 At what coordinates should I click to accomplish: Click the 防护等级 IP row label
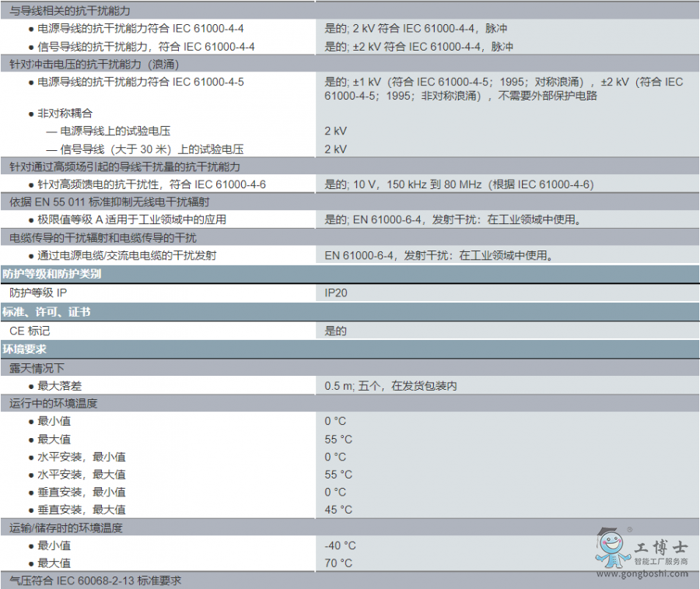(x=39, y=293)
